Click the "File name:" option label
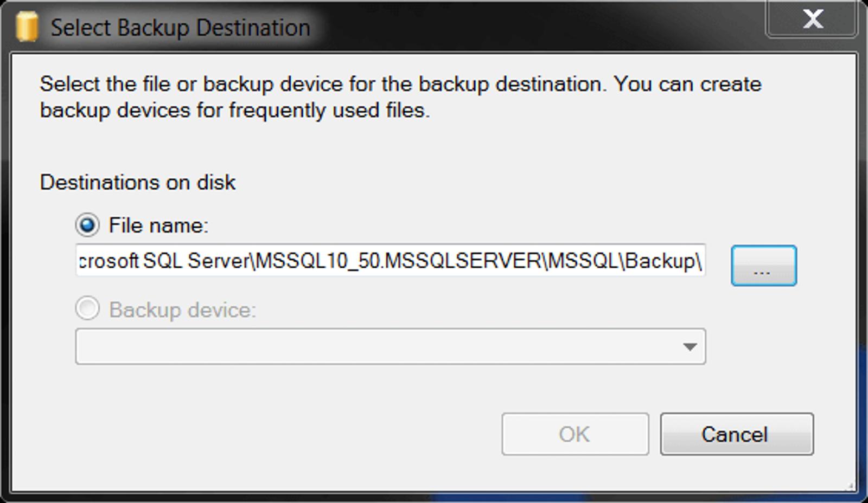Viewport: 868px width, 503px height. (x=158, y=225)
